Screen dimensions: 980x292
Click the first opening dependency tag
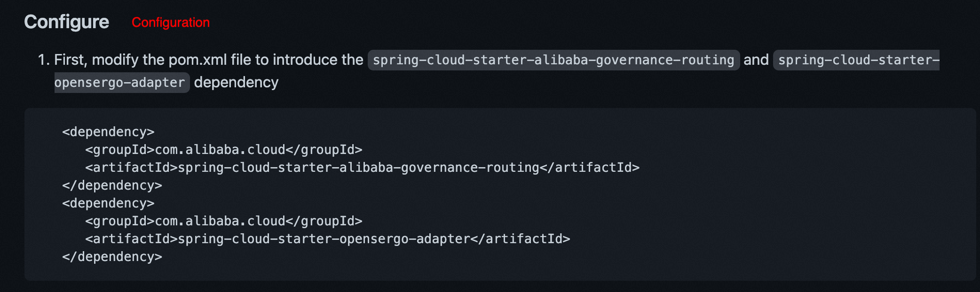pos(108,132)
